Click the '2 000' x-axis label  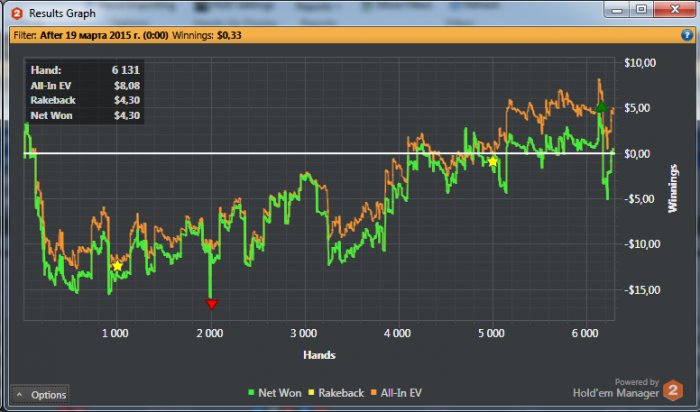pos(210,333)
